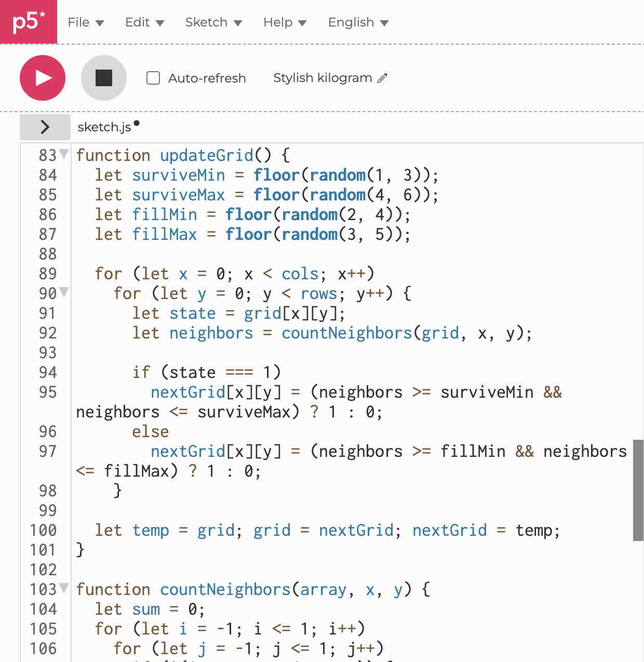644x662 pixels.
Task: Open the Sketch dropdown menu
Action: click(x=213, y=22)
